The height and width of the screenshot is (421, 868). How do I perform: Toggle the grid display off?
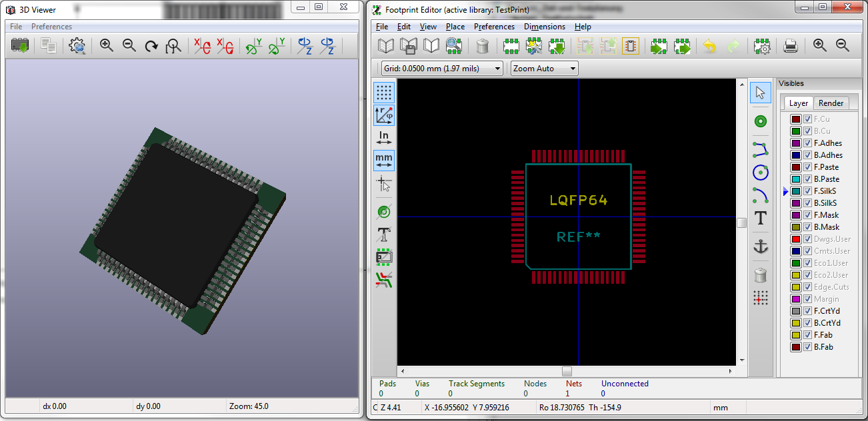383,93
